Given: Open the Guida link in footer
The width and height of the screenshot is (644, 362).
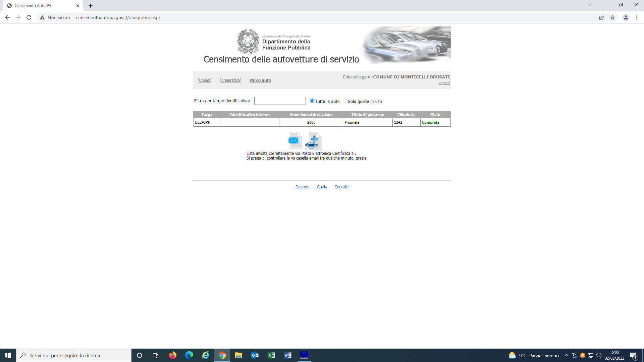Looking at the screenshot, I should coord(322,187).
